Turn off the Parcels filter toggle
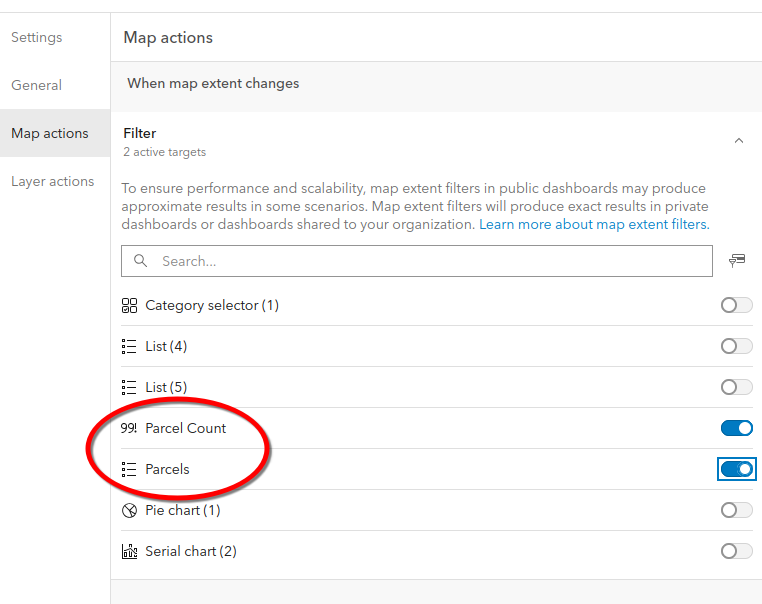Screen dimensions: 762x604 coord(736,469)
